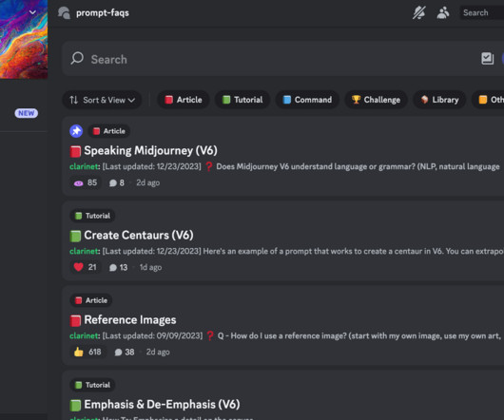Click '2d ago' on Reference Images post

tap(158, 352)
